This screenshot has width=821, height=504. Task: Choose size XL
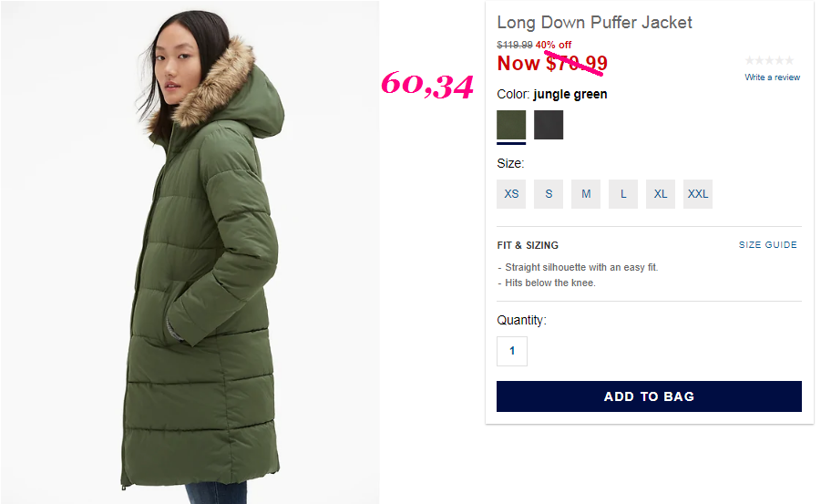(661, 194)
